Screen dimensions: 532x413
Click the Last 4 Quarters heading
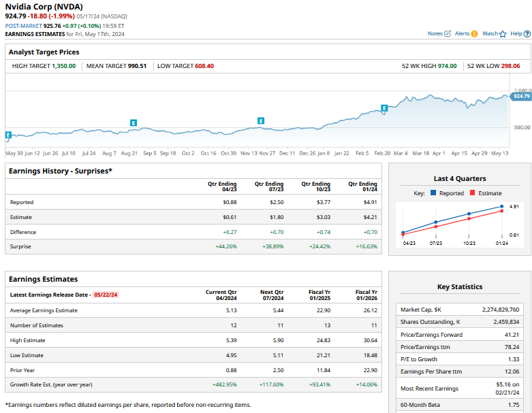[x=460, y=178]
